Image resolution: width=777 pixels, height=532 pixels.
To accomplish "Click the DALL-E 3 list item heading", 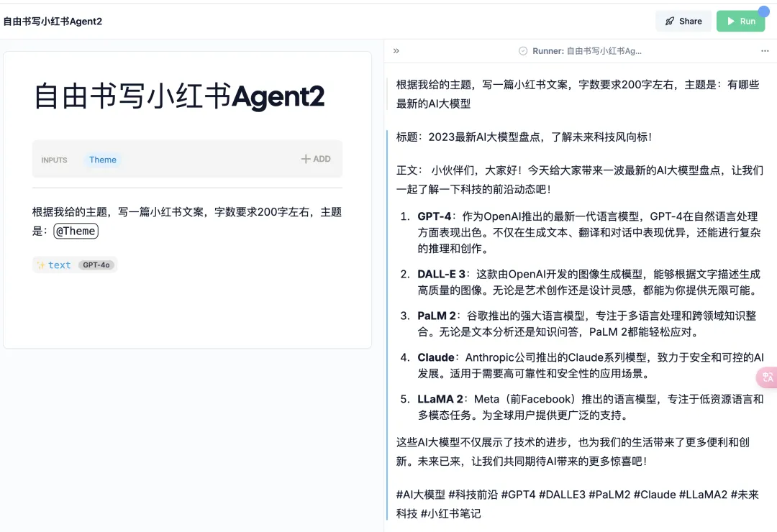I will 441,275.
